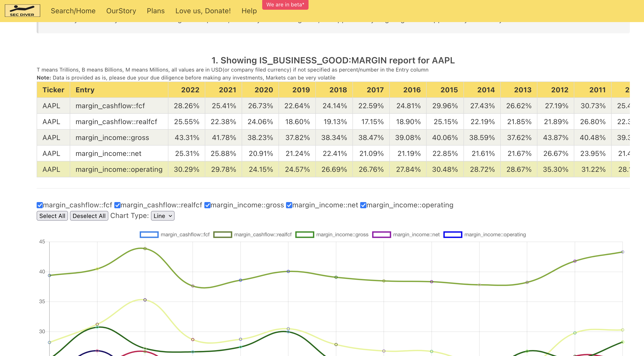The width and height of the screenshot is (644, 356).
Task: Click the 43.31% gross margin cell
Action: tap(186, 138)
